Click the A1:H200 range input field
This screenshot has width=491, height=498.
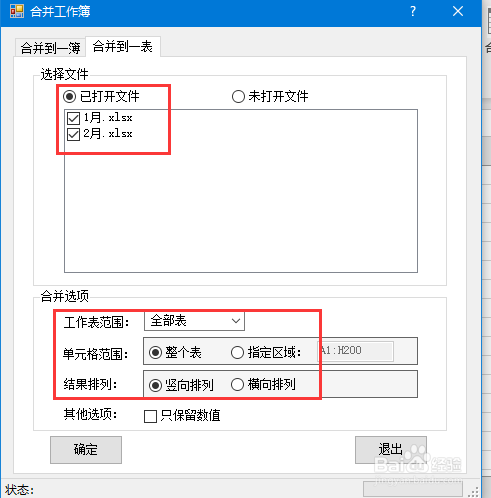point(355,351)
